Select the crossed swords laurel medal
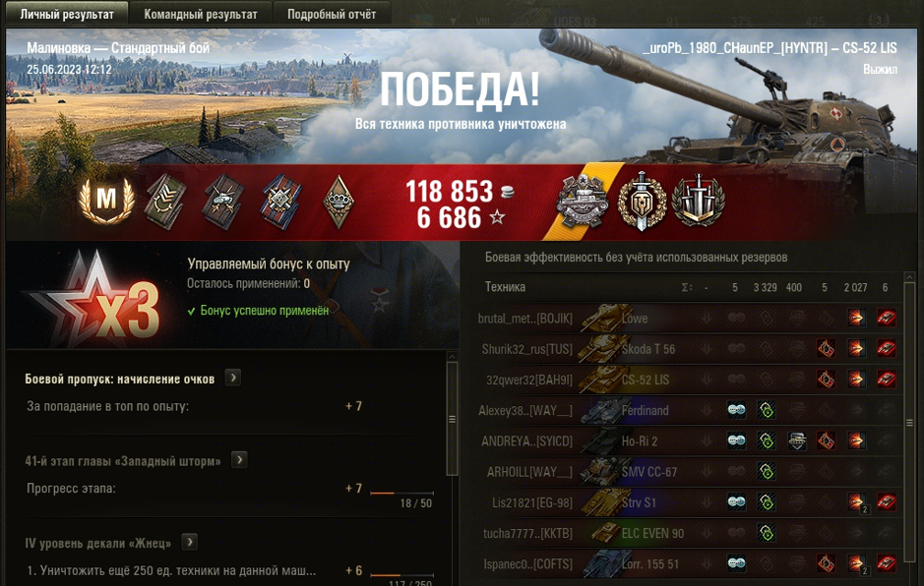 [699, 201]
